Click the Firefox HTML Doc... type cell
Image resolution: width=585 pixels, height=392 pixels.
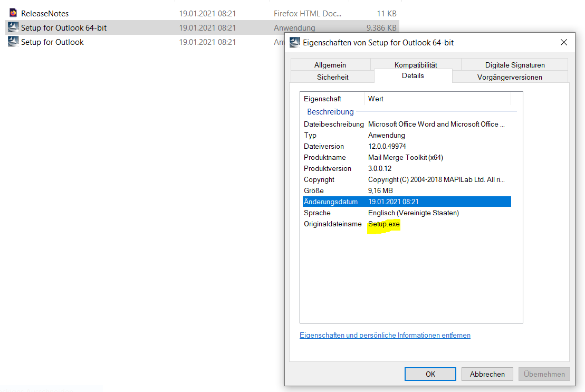(x=308, y=13)
